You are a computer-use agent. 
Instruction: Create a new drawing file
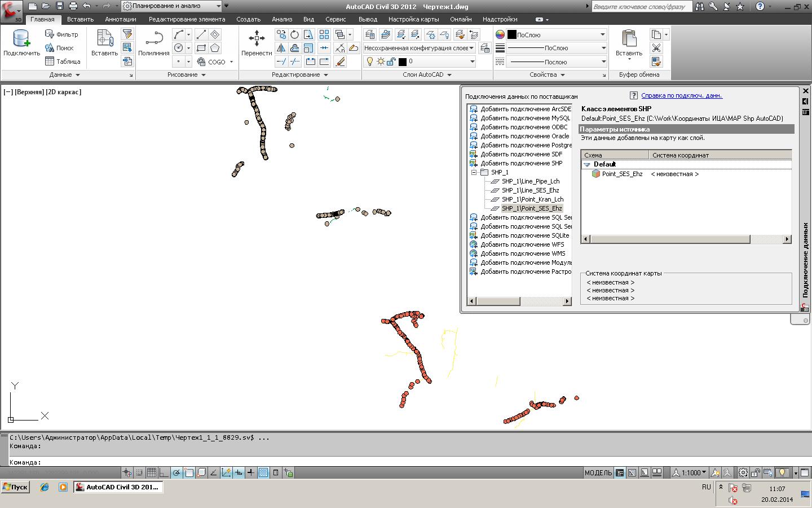click(x=32, y=6)
